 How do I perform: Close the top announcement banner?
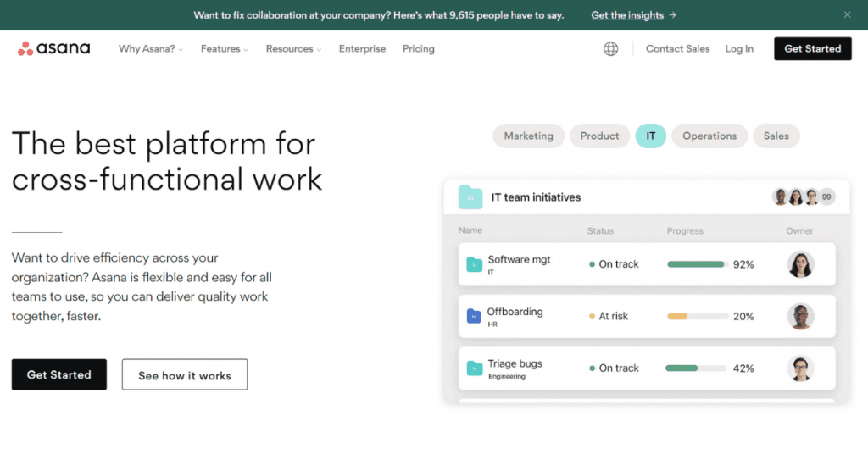point(847,14)
